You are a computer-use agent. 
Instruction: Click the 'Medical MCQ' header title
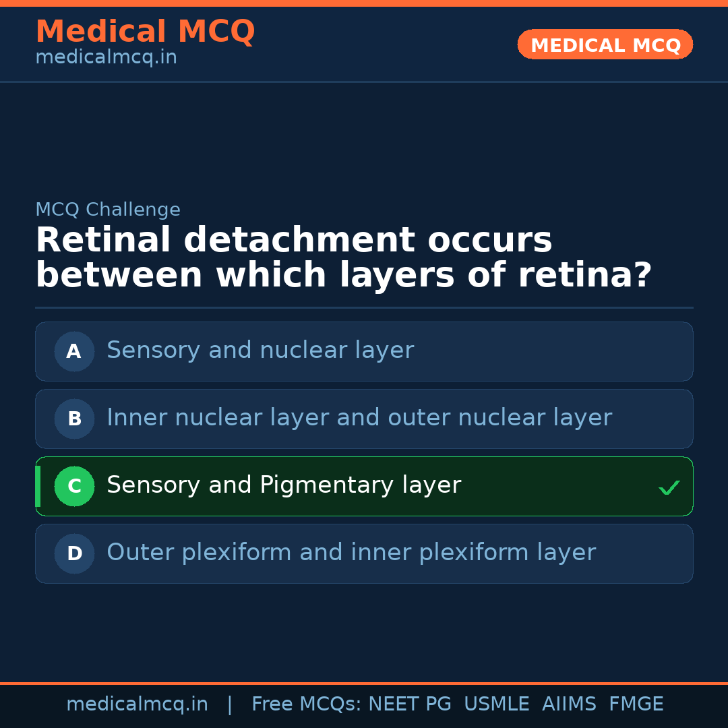[145, 32]
